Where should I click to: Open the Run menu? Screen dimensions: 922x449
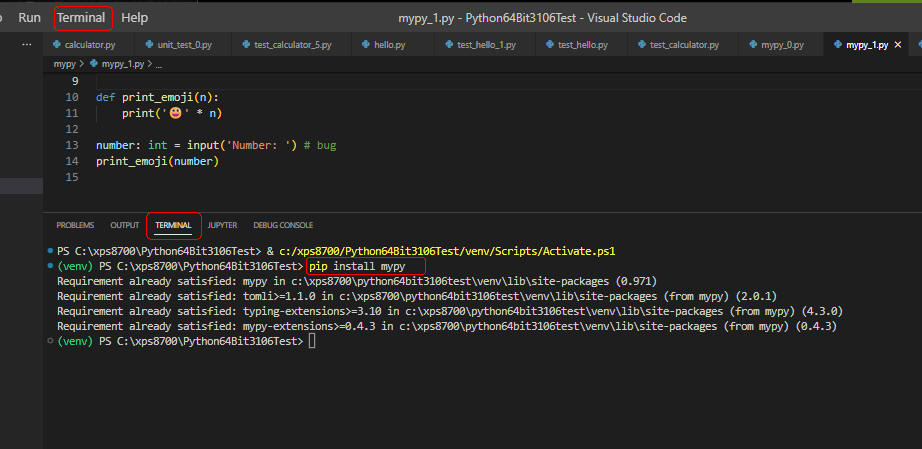(29, 18)
